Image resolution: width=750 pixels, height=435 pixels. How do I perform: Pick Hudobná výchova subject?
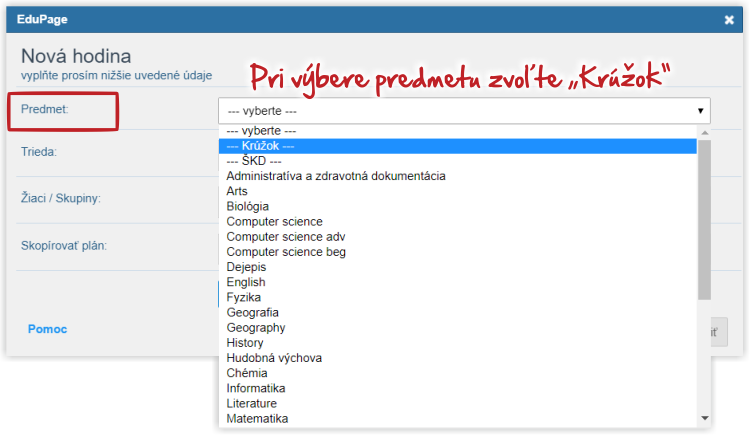pyautogui.click(x=458, y=358)
